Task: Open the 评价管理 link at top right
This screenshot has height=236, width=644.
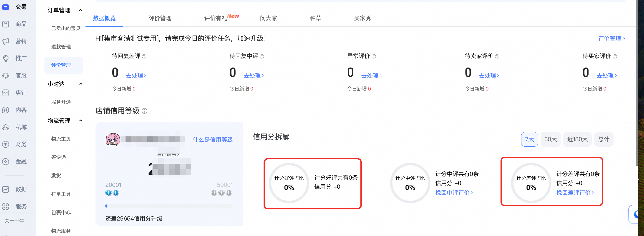Action: 611,39
